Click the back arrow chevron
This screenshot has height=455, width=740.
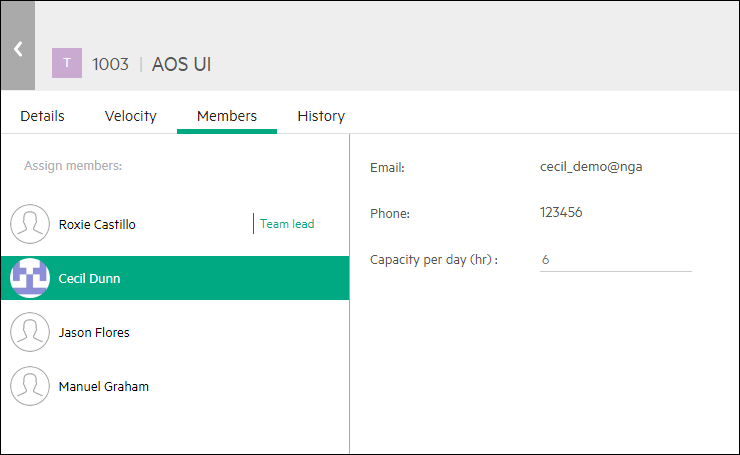click(17, 47)
